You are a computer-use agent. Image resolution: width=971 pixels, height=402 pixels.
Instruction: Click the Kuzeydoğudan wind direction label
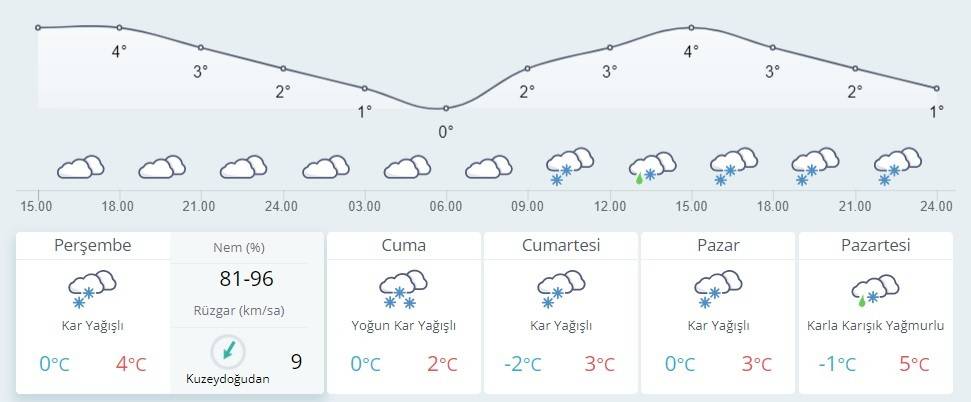228,379
